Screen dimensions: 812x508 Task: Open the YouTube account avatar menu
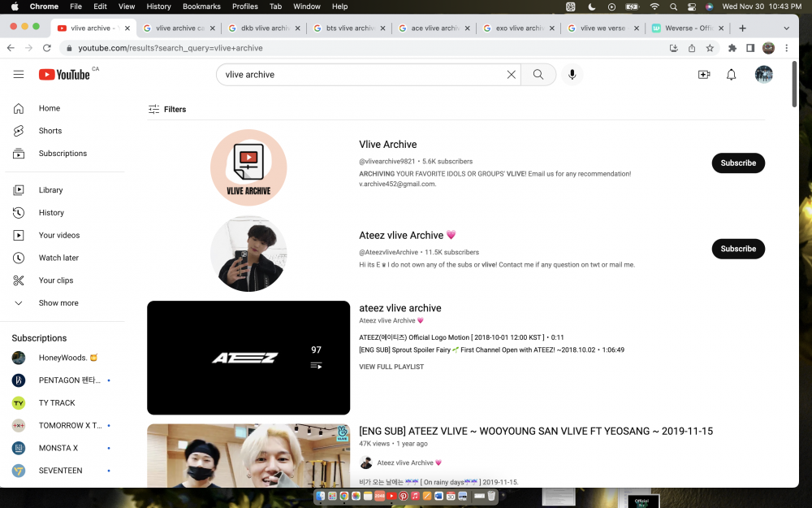click(764, 75)
